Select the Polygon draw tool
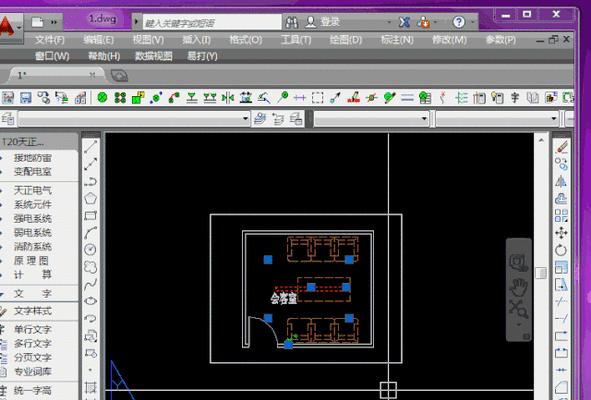This screenshot has height=400, width=591. click(90, 198)
